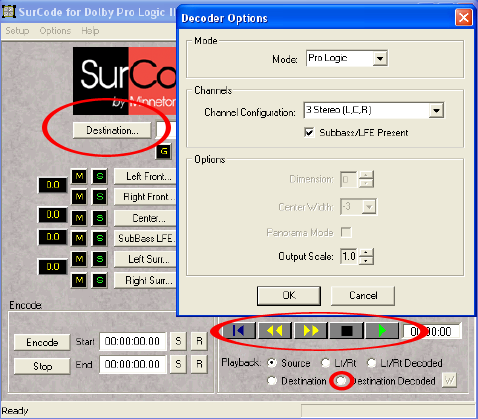Click the SubBass LFE gain value box
The height and width of the screenshot is (419, 478).
coord(53,237)
